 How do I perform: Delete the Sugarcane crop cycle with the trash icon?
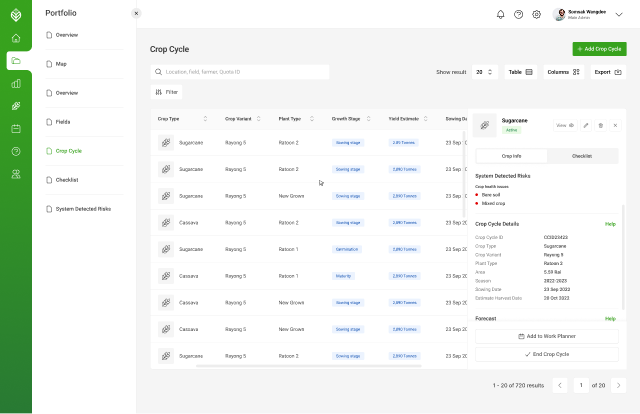600,125
